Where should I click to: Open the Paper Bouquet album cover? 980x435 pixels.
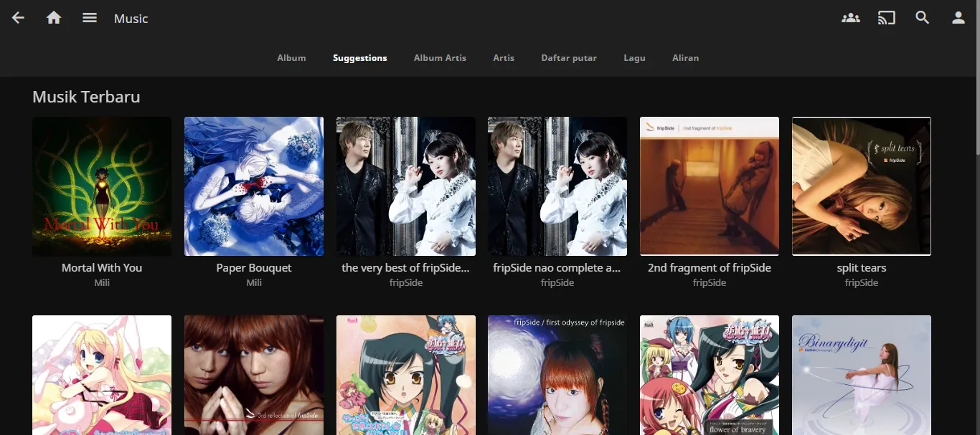[254, 186]
